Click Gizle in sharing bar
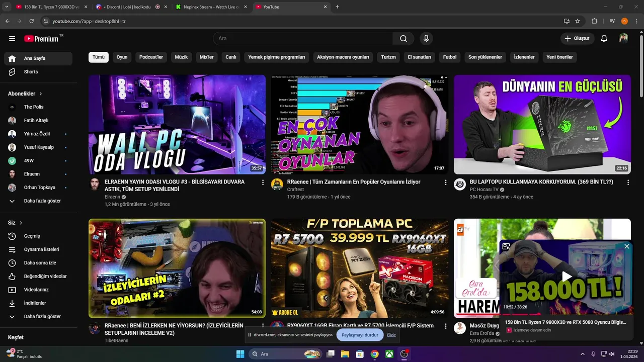 point(391,335)
